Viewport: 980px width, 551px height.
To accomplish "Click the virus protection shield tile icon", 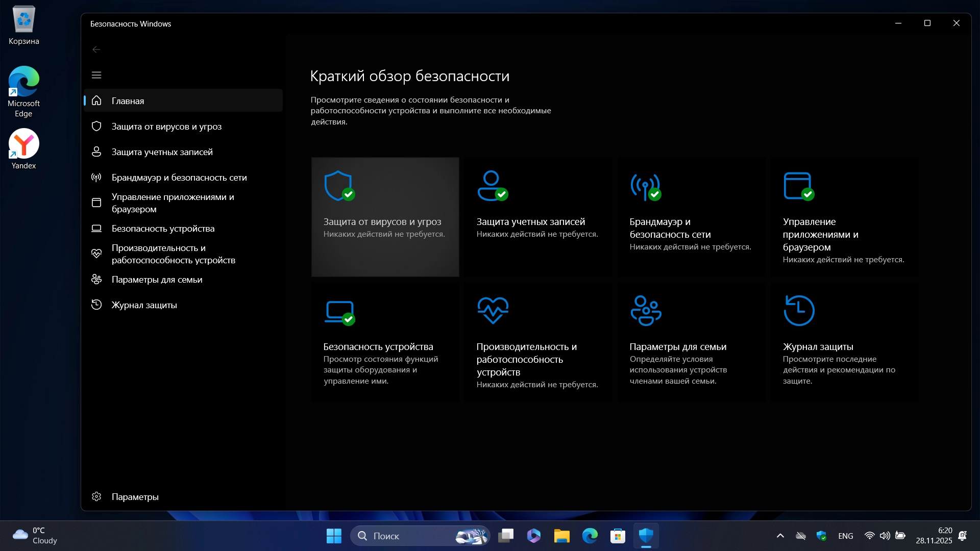I will (339, 186).
